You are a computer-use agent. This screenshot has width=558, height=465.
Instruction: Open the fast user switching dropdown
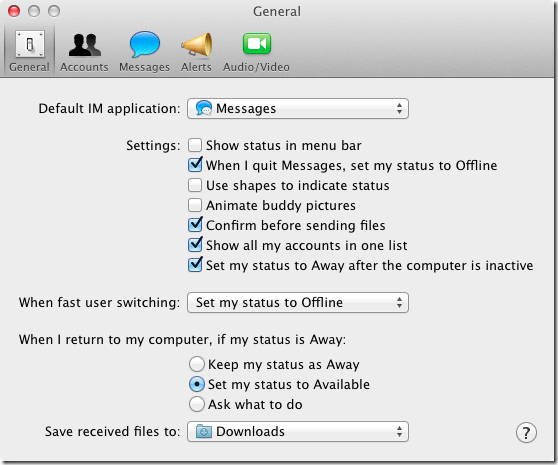298,302
